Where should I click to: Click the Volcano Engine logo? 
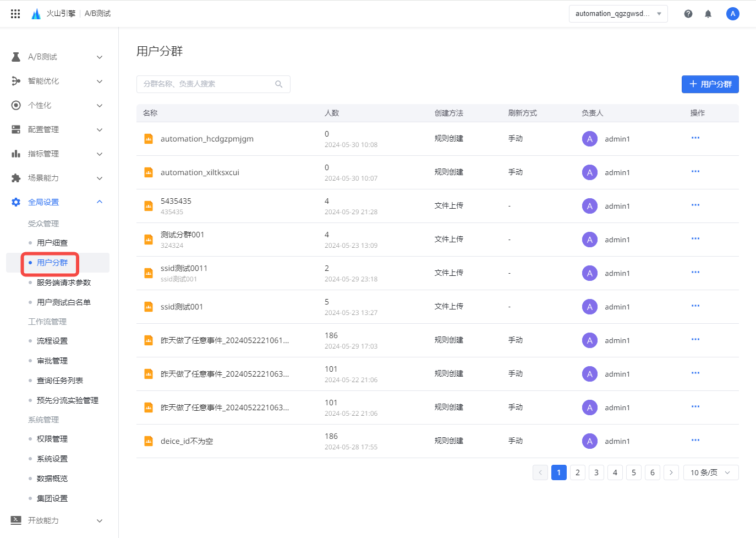coord(36,14)
